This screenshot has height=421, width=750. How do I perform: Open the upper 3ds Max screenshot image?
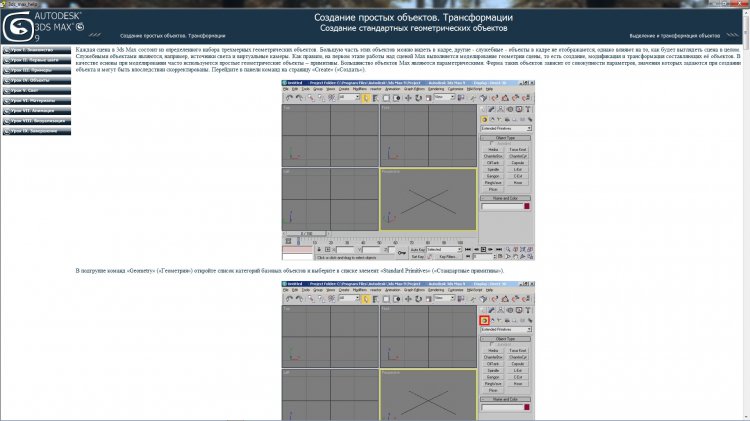click(408, 170)
